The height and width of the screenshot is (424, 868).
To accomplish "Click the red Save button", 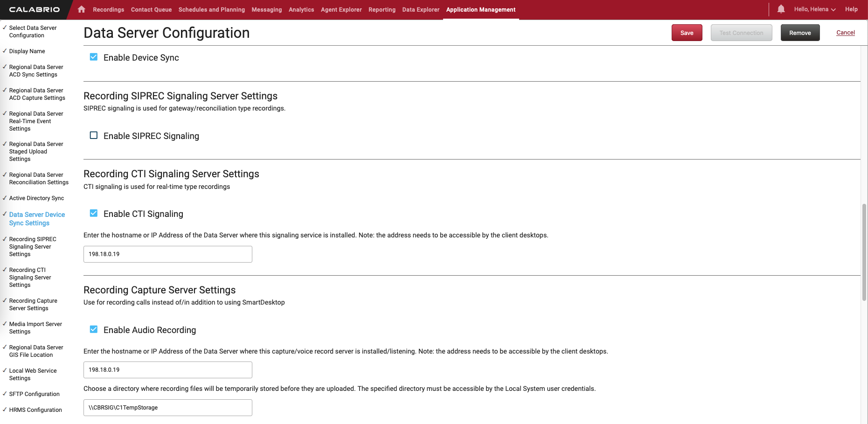I will (687, 33).
